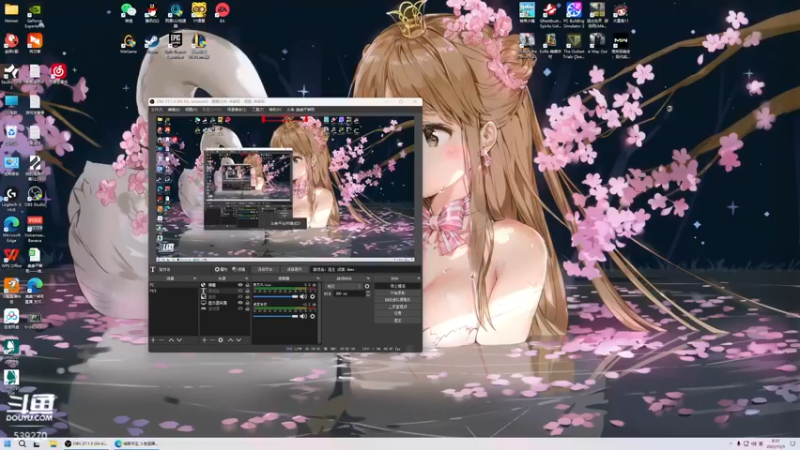Open OBS 帮助(H) Help menu

tap(274, 109)
